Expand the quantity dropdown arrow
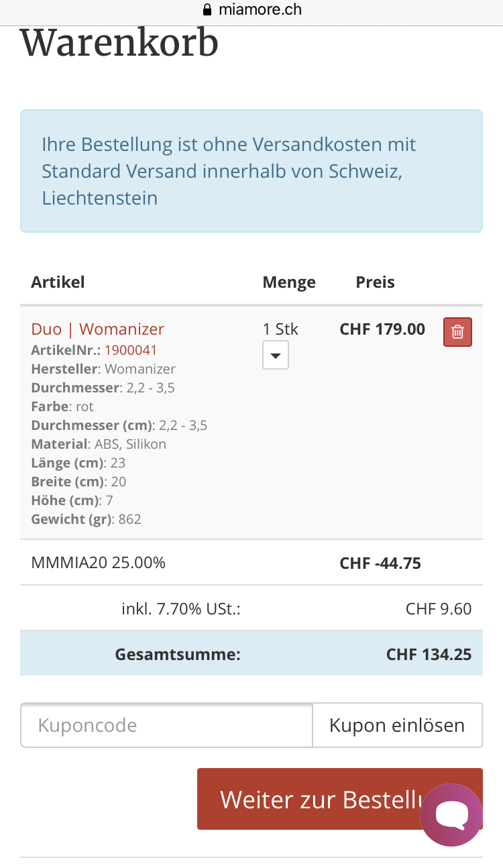Screen dimensions: 503x868 [x=275, y=355]
